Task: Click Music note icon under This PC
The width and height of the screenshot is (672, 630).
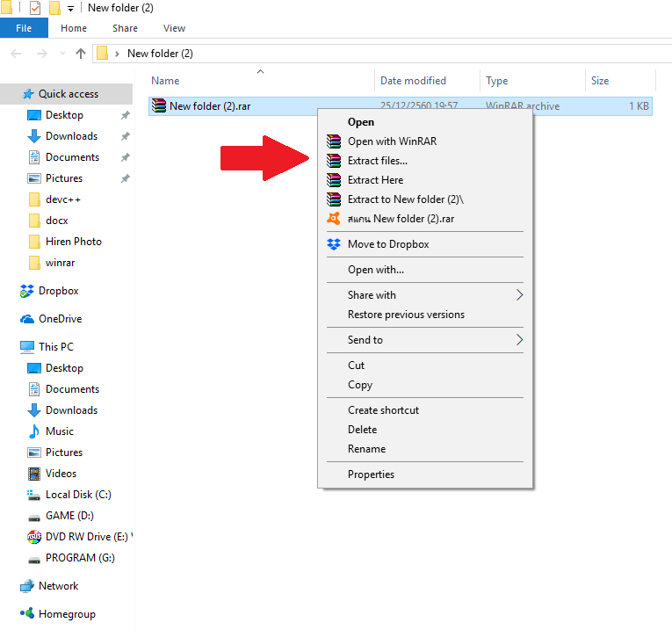Action: click(x=34, y=431)
